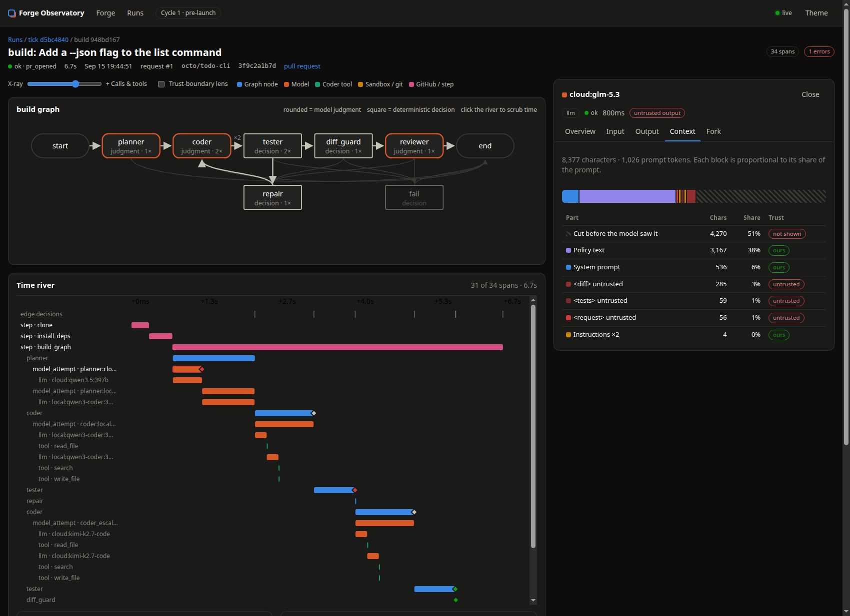The height and width of the screenshot is (616, 850).
Task: Select the '<diff> untrusted' table row
Action: [x=694, y=284]
